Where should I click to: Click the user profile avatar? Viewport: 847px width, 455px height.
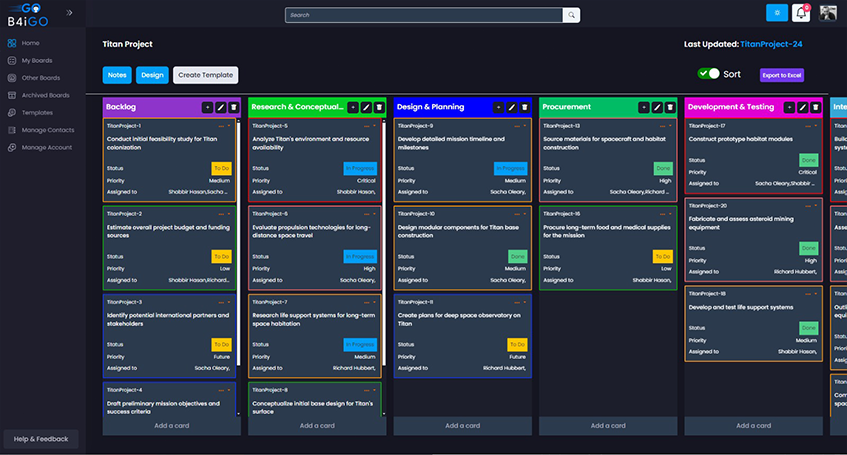coord(828,13)
